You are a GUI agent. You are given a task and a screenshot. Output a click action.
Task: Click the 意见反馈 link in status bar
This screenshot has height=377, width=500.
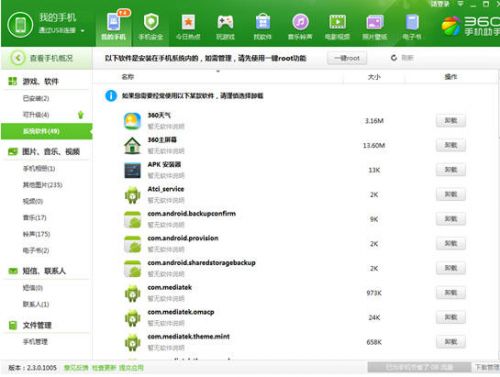pos(76,368)
